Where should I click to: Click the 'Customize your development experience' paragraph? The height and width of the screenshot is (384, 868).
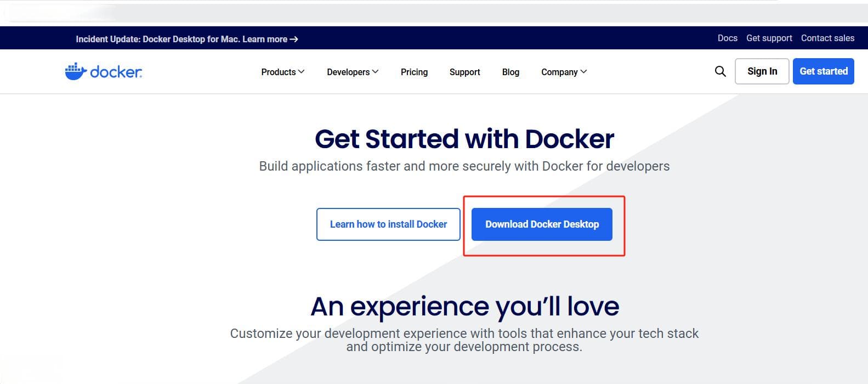point(464,340)
